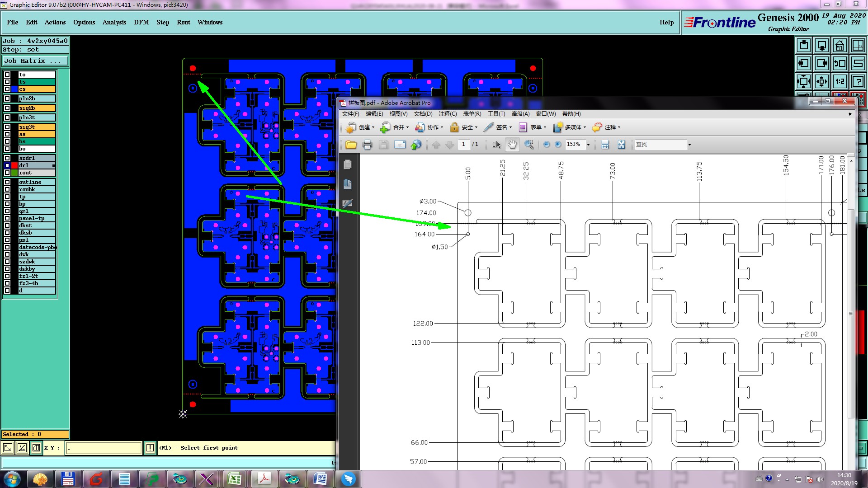This screenshot has height=488, width=868.
Task: Open the 153% zoom level dropdown
Action: [588, 145]
